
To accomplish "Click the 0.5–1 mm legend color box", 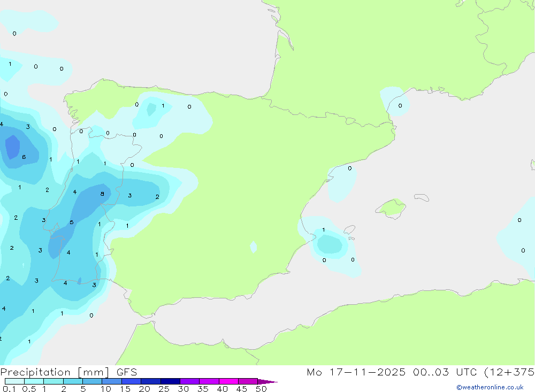I will pyautogui.click(x=34, y=381).
